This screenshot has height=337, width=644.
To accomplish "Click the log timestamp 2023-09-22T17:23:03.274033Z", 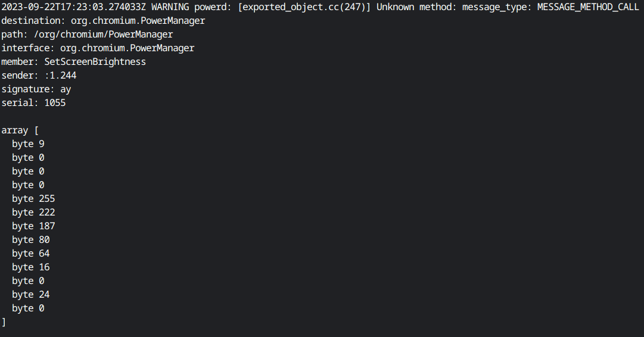I will 73,7.
